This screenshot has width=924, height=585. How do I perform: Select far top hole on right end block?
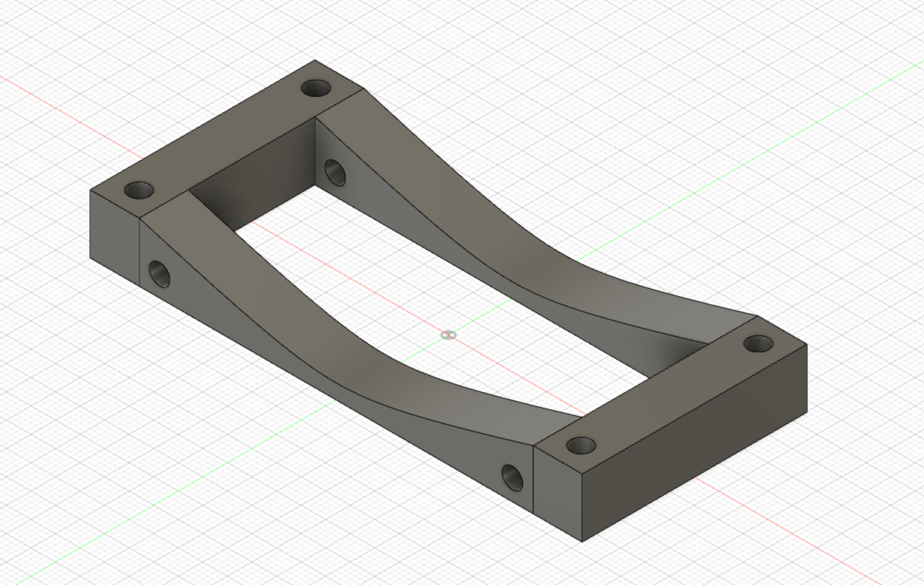click(x=758, y=344)
